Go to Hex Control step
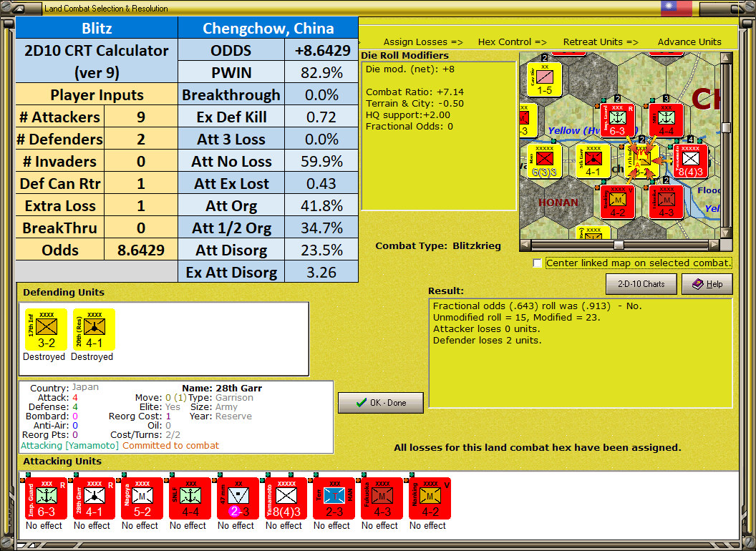 point(512,42)
